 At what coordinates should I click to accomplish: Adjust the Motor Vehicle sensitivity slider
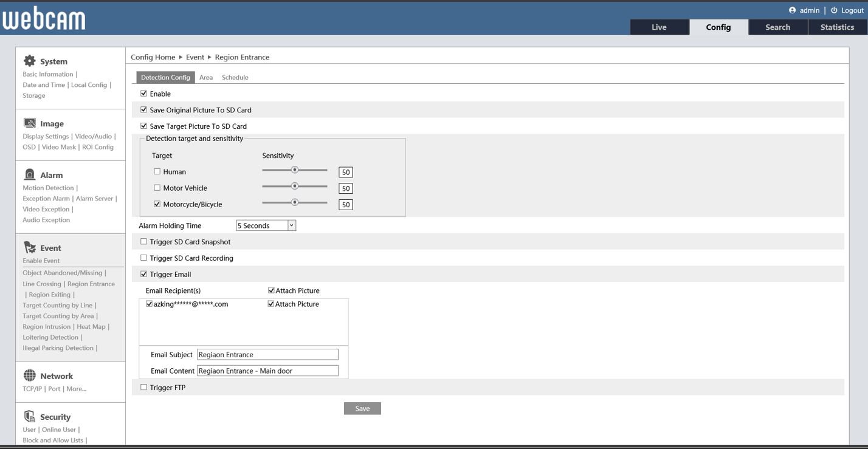pyautogui.click(x=295, y=186)
